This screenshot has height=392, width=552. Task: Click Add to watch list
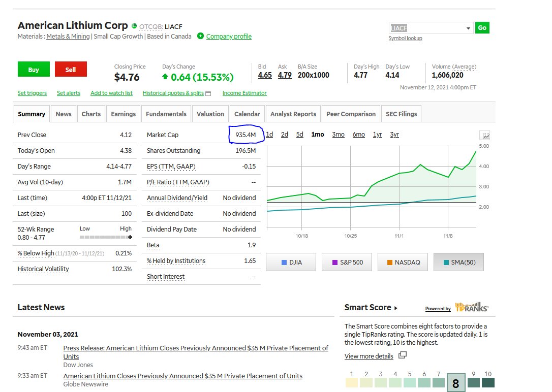pos(112,93)
